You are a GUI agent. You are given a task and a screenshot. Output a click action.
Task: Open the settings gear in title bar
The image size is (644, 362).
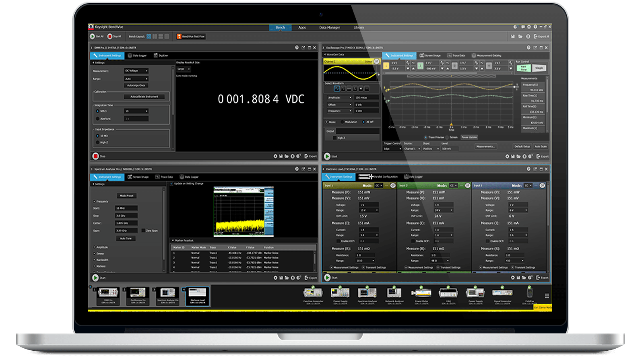coord(529,27)
